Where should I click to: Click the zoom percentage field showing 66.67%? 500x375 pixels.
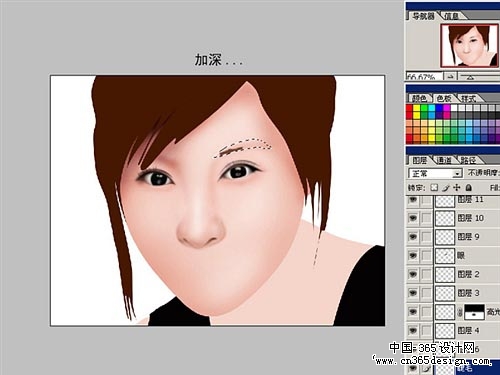pyautogui.click(x=424, y=77)
